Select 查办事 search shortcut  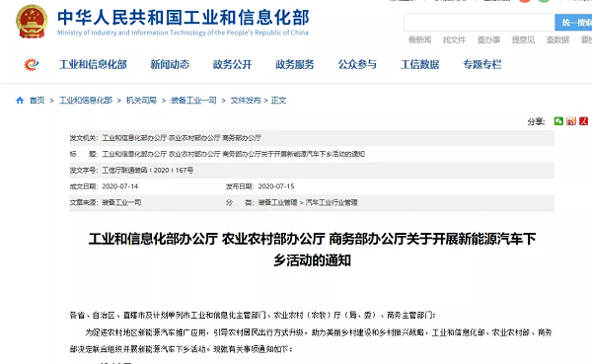point(488,39)
